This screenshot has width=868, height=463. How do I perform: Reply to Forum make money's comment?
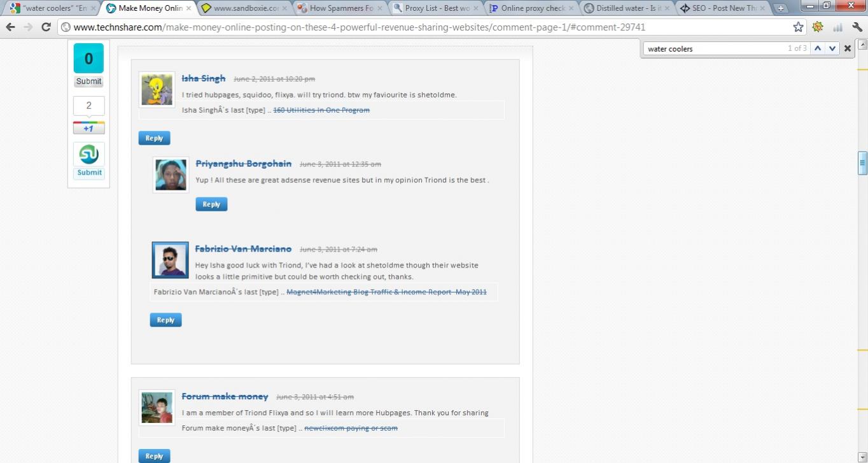point(154,456)
